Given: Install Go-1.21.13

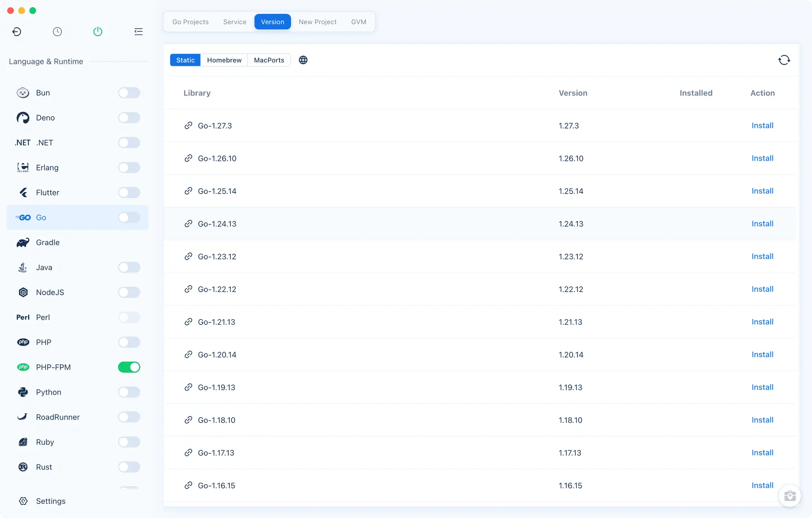Looking at the screenshot, I should click(762, 322).
